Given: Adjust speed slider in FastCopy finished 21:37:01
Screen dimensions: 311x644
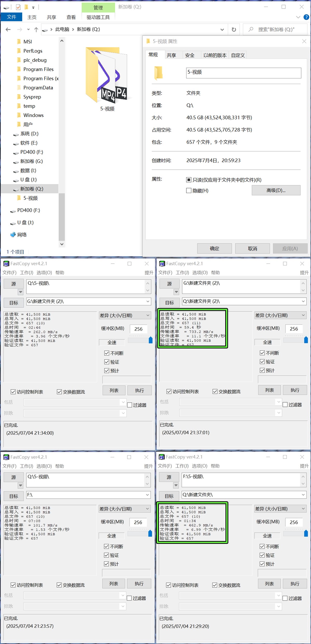Looking at the screenshot, I should [x=306, y=340].
